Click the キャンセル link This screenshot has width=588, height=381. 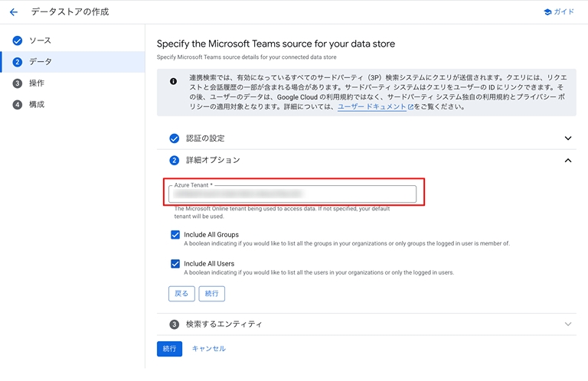tap(209, 349)
